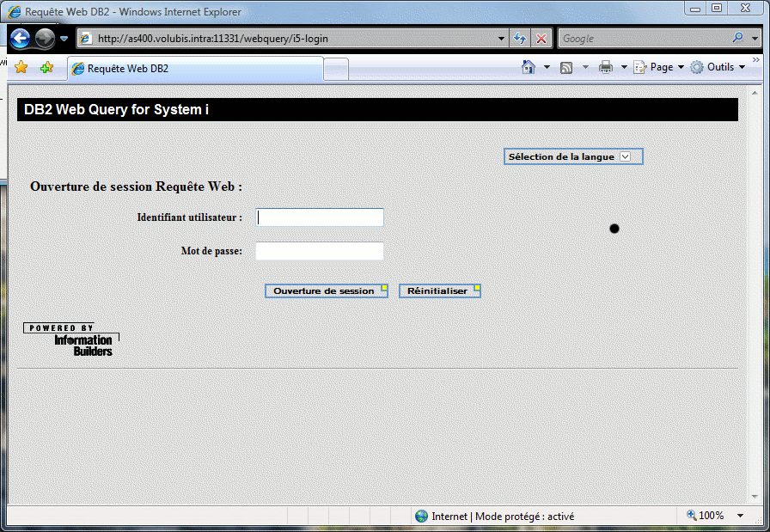
Task: Click the DB2 Web Query for System i header
Action: point(377,109)
